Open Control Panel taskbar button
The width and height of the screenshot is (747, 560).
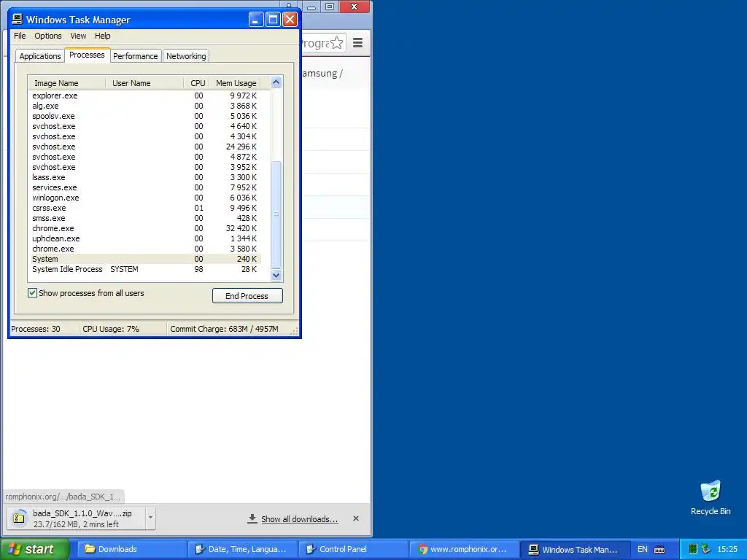coord(353,549)
